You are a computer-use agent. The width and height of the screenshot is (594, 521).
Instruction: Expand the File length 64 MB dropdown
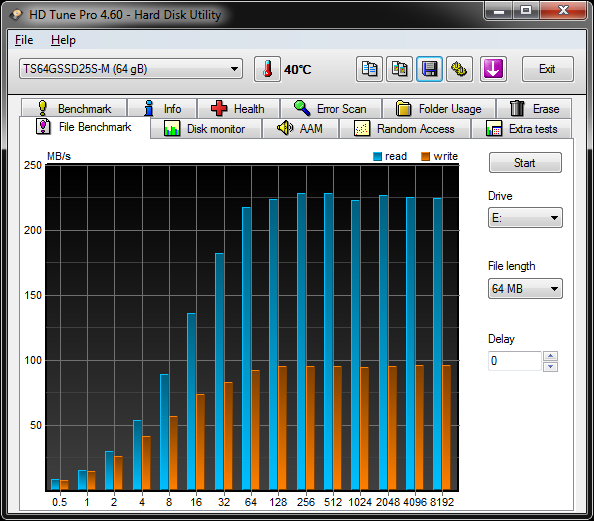pos(525,289)
